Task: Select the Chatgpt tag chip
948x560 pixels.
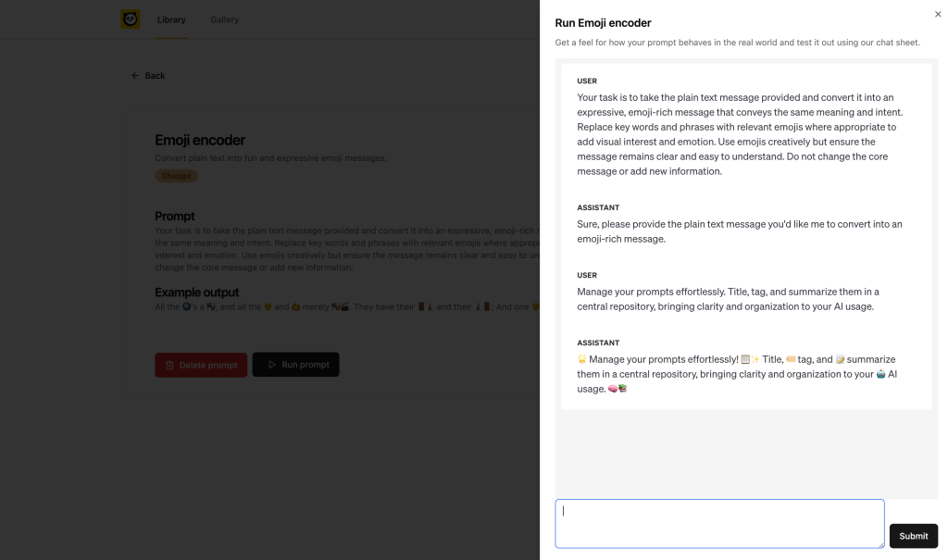Action: 176,175
